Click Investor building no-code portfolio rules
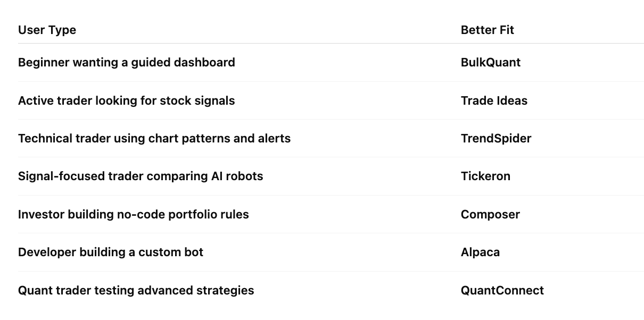Viewport: 644px width, 320px height. click(134, 215)
